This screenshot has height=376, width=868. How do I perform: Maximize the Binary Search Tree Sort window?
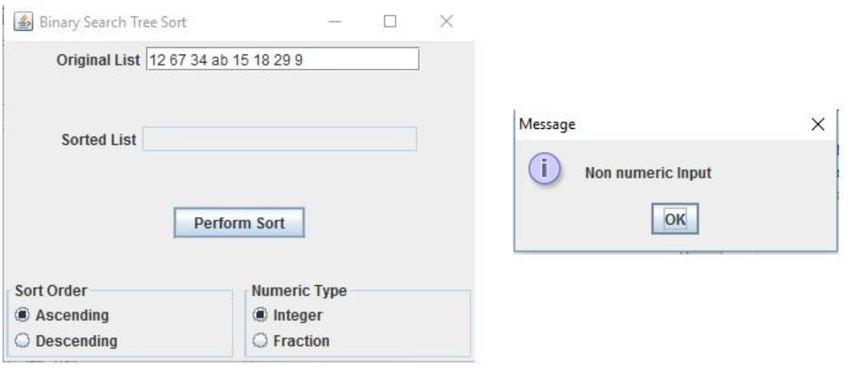point(390,21)
